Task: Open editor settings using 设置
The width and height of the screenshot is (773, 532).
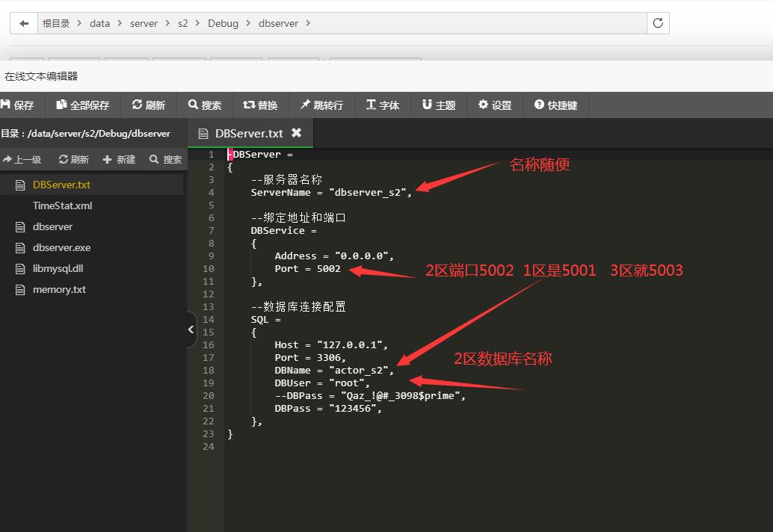Action: click(493, 105)
